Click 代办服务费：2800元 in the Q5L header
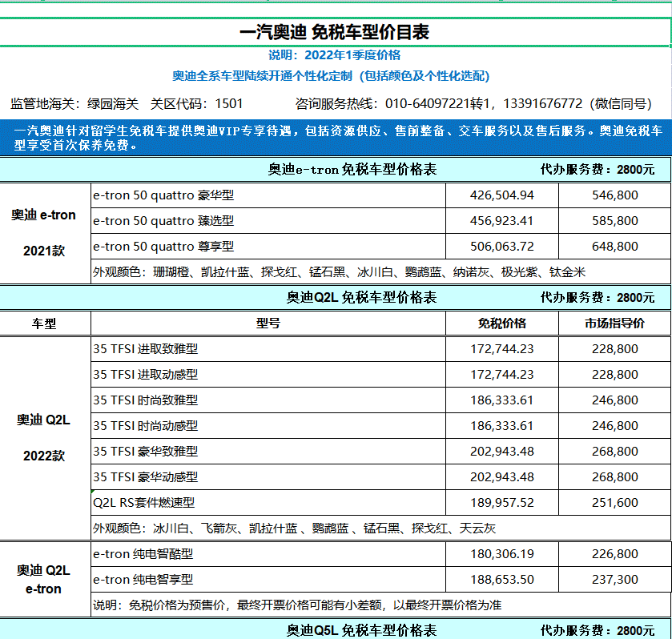The height and width of the screenshot is (639, 672). point(597,630)
